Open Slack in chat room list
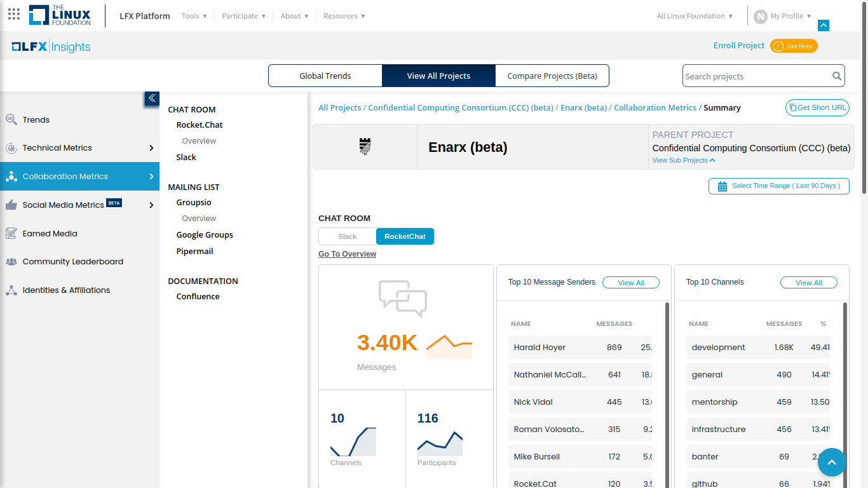Image resolution: width=868 pixels, height=488 pixels. (x=186, y=158)
